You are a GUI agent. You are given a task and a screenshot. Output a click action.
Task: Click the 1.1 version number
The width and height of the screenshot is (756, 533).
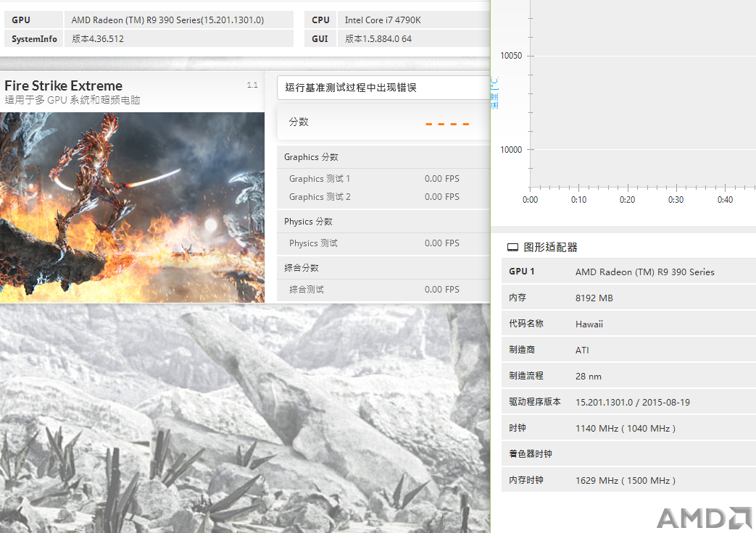click(x=252, y=85)
